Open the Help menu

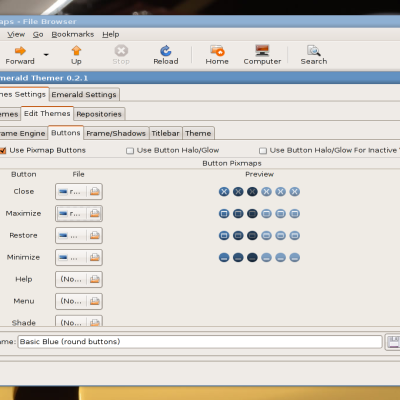111,34
